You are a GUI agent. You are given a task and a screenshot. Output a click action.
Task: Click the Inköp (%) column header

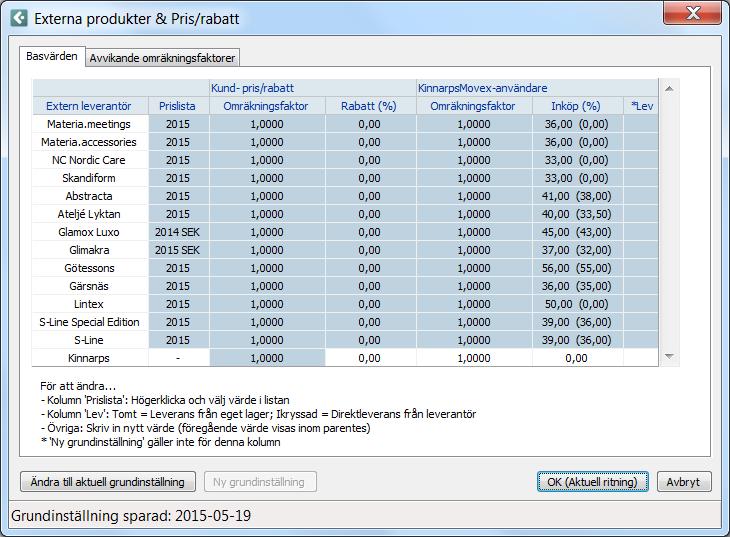click(578, 106)
